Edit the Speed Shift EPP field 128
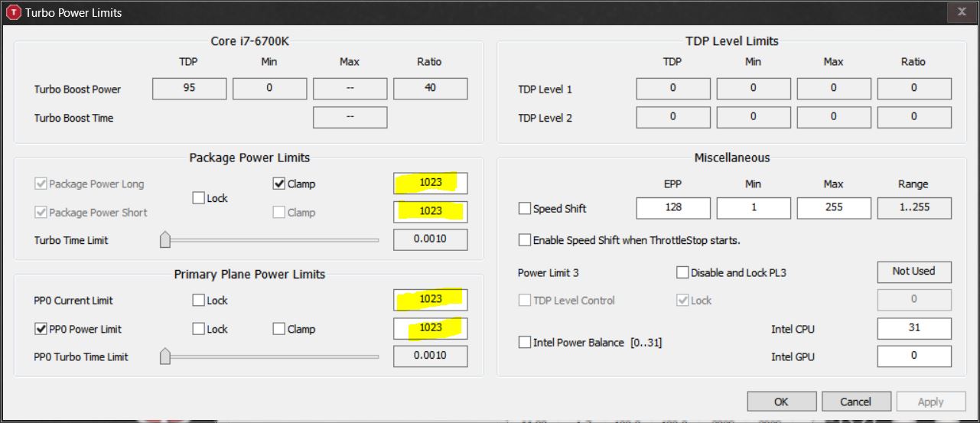The height and width of the screenshot is (423, 980). 673,208
